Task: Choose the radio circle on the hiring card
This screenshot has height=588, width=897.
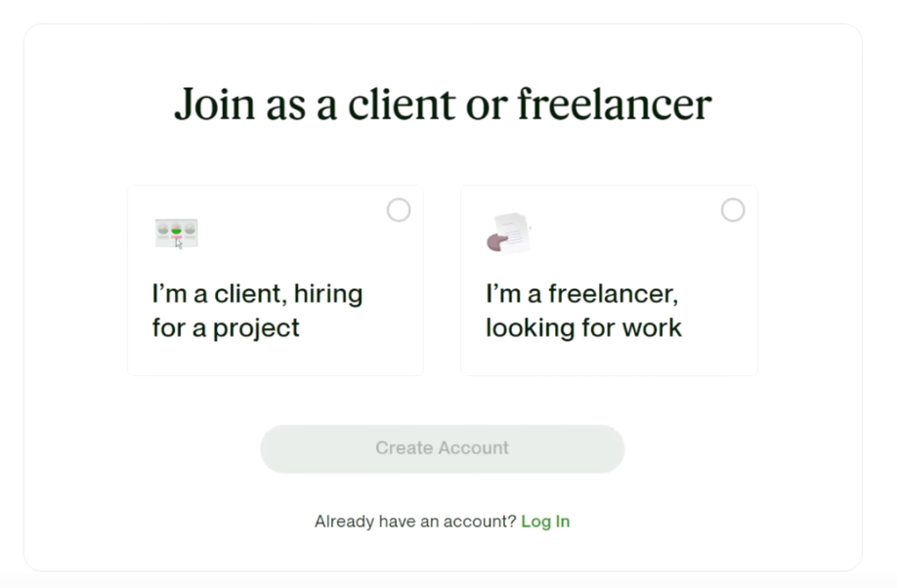Action: [x=399, y=210]
